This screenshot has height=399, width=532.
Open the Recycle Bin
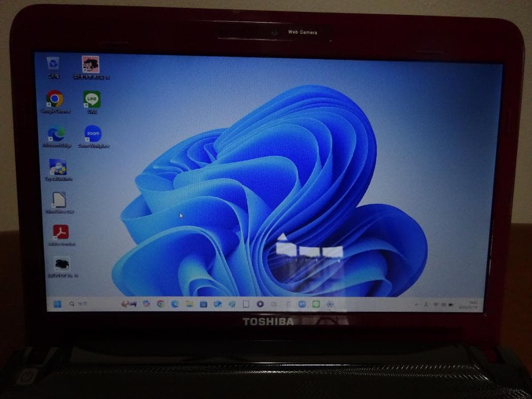54,64
